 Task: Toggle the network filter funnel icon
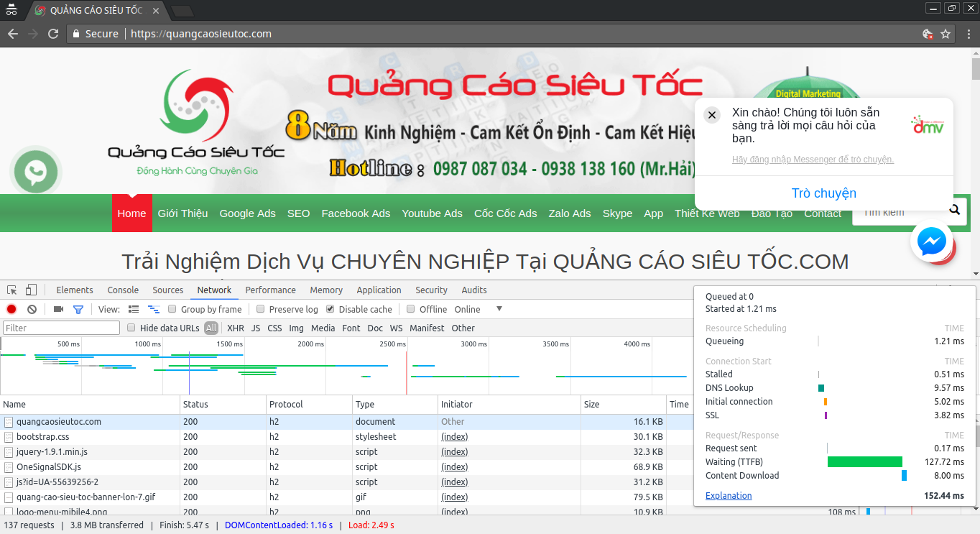[x=78, y=309]
